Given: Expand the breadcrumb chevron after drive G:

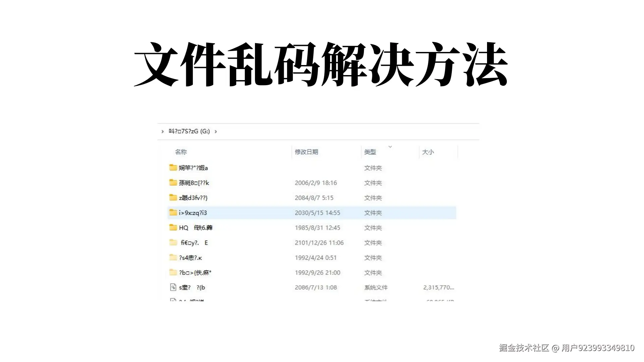Looking at the screenshot, I should [216, 132].
